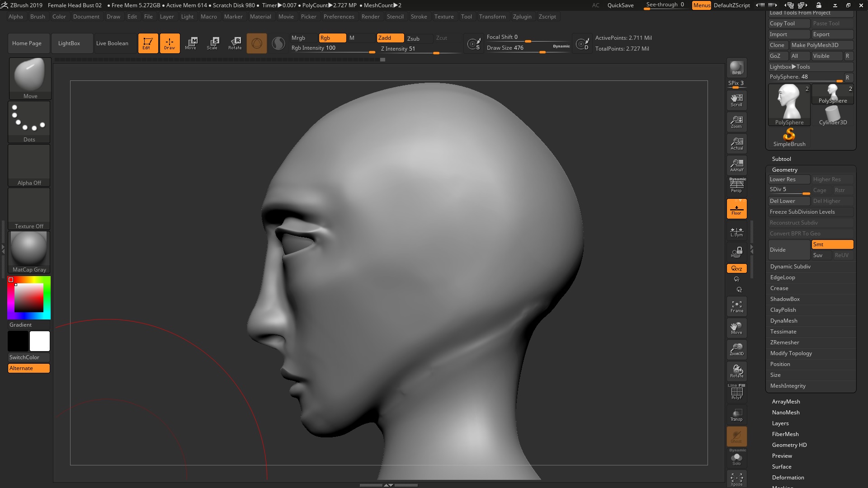Click the ZRemesher button
This screenshot has width=868, height=488.
pyautogui.click(x=784, y=342)
